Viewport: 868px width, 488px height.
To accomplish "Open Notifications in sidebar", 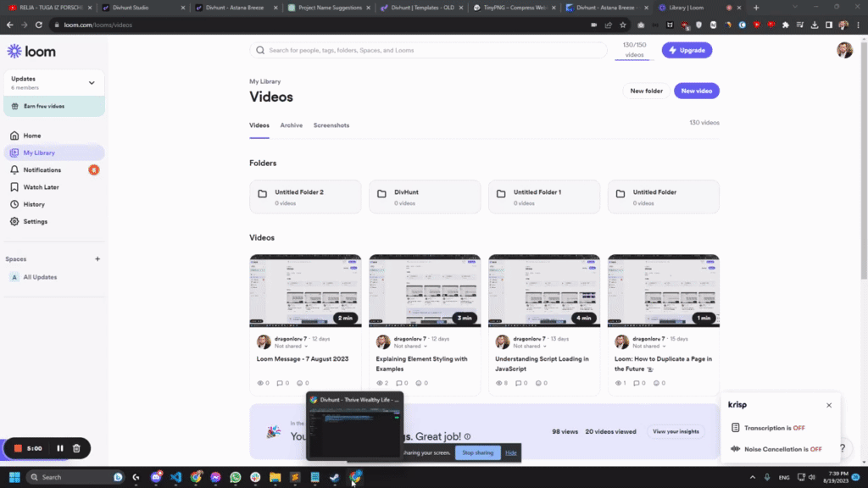I will pyautogui.click(x=54, y=169).
